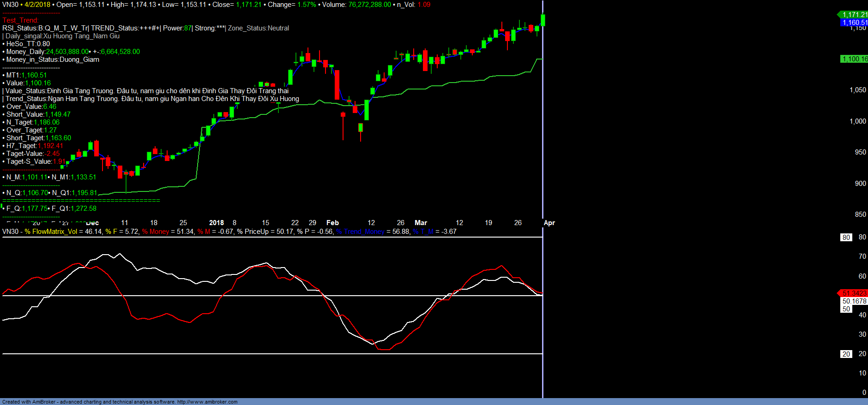
Task: Click the red Test_Trend title text
Action: pos(20,20)
